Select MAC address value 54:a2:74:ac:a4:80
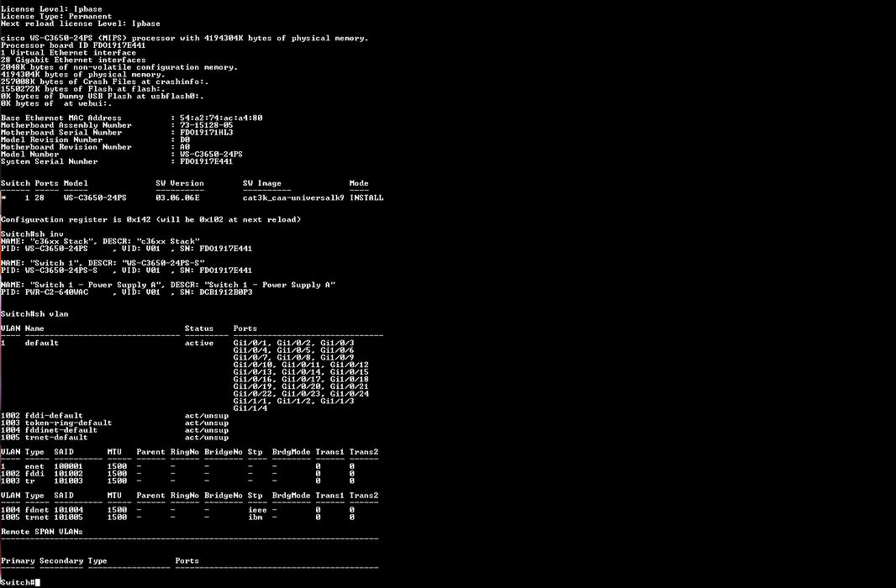The height and width of the screenshot is (588, 896). point(221,118)
